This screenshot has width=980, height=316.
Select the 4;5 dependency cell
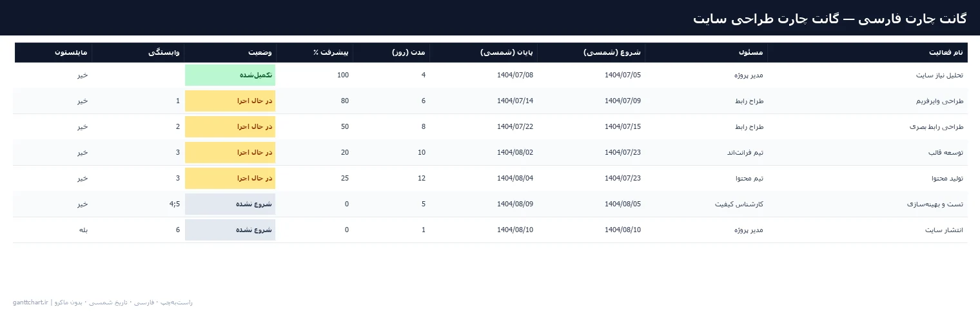(138, 204)
